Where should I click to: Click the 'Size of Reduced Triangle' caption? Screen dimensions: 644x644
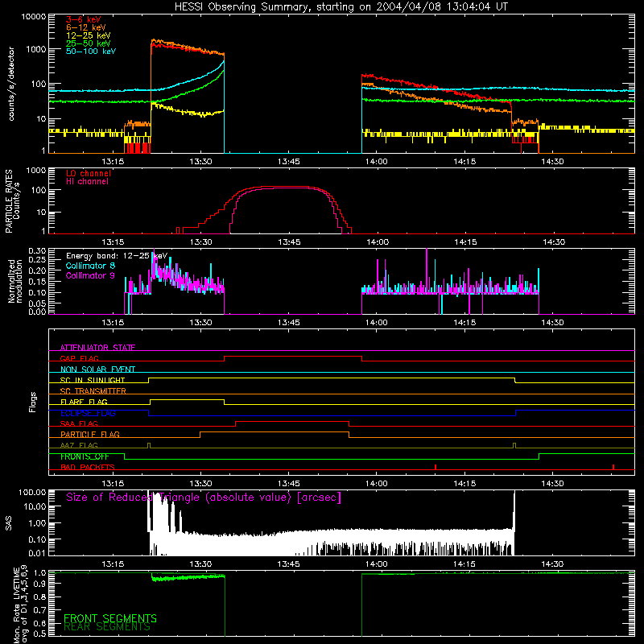point(204,497)
